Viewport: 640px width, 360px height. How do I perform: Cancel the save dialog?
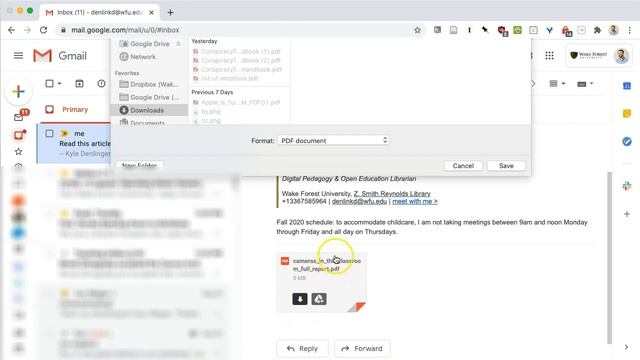(x=463, y=166)
